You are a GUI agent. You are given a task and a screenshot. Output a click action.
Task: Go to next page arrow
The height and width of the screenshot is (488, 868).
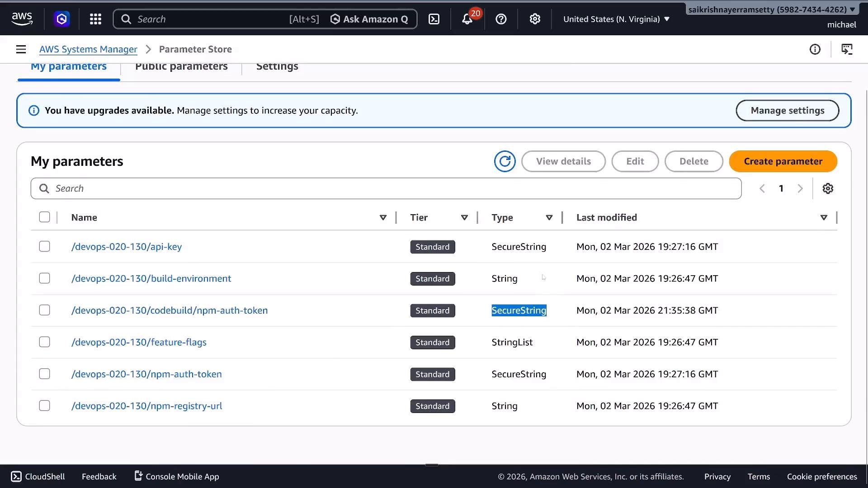point(800,188)
